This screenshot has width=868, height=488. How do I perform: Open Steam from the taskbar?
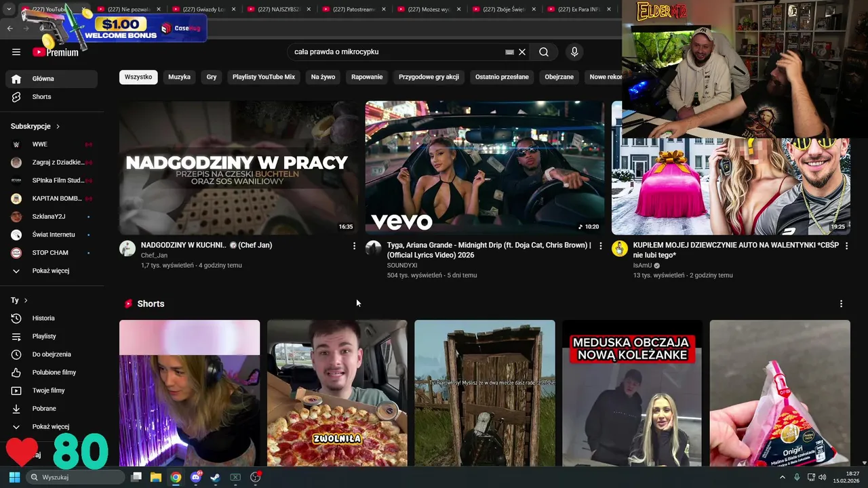[215, 477]
